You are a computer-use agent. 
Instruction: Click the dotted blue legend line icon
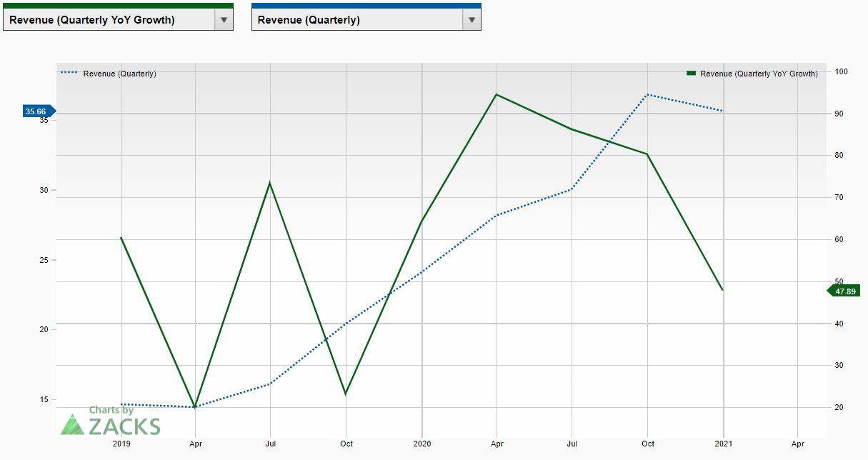point(70,74)
